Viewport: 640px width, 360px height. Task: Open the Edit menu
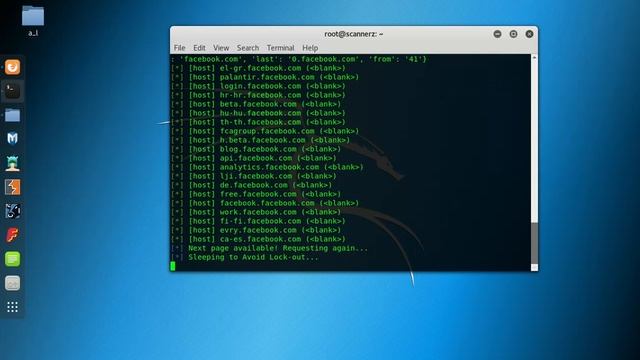(199, 48)
